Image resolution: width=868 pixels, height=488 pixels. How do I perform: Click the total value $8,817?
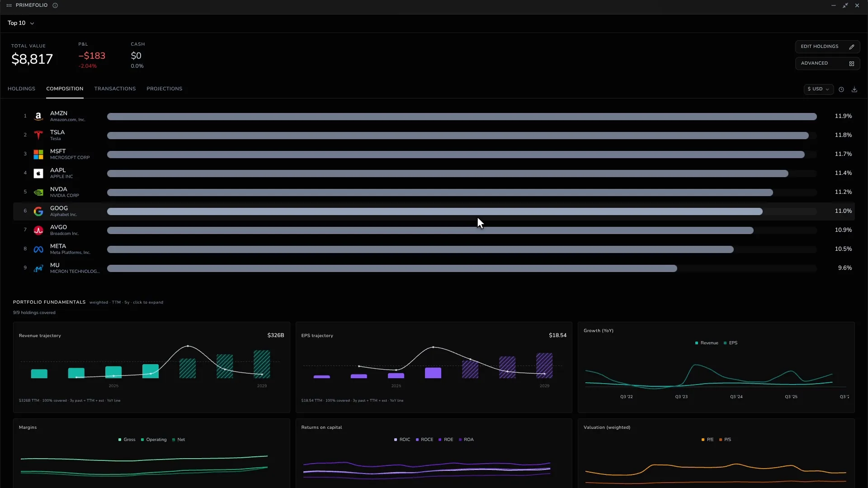pos(32,59)
